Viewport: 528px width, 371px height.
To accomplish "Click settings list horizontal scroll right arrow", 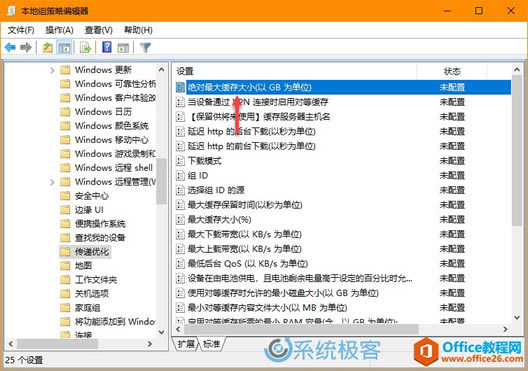I will pos(505,329).
